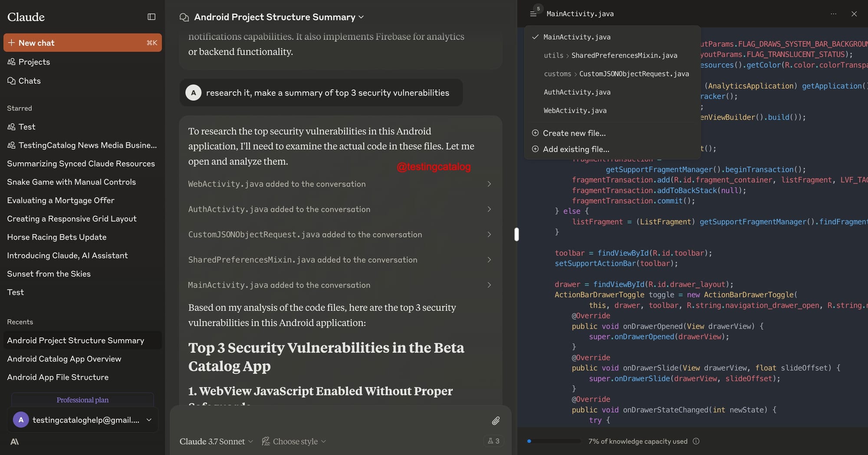Expand the MainActivity.java added row
Image resolution: width=868 pixels, height=455 pixels.
pos(341,285)
